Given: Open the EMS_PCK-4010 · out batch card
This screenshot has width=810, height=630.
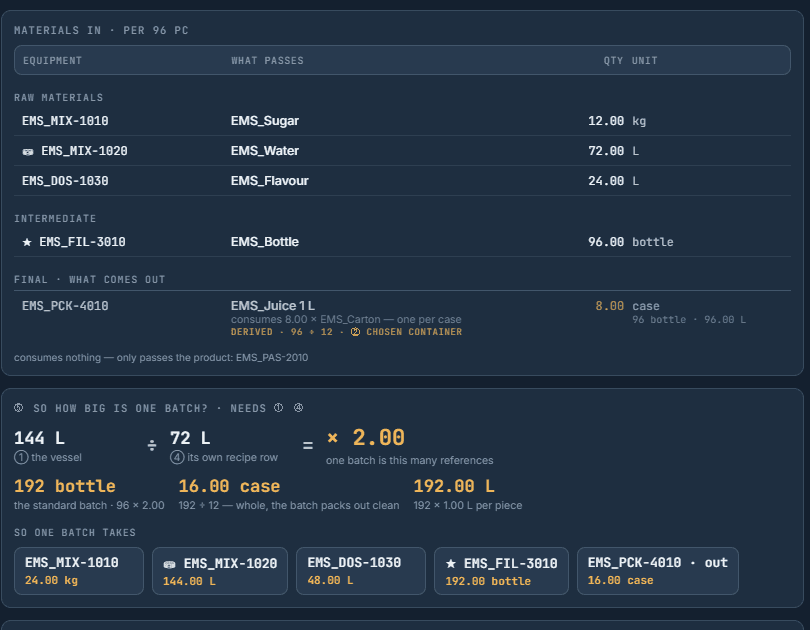Looking at the screenshot, I should tap(658, 571).
